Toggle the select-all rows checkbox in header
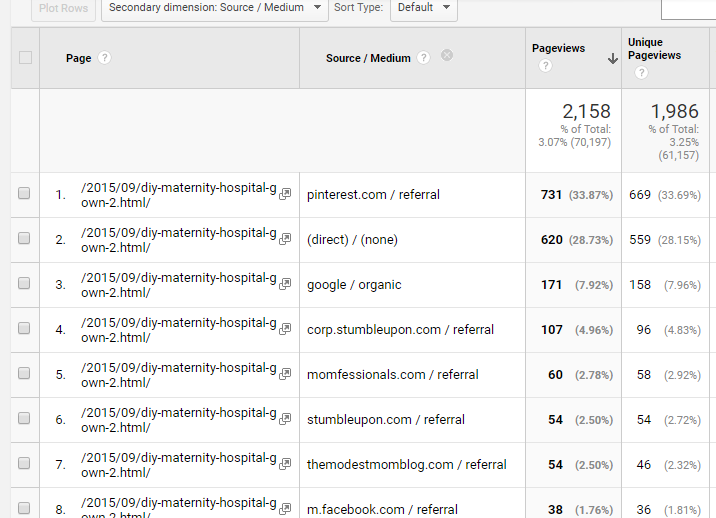The height and width of the screenshot is (518, 716). click(25, 58)
